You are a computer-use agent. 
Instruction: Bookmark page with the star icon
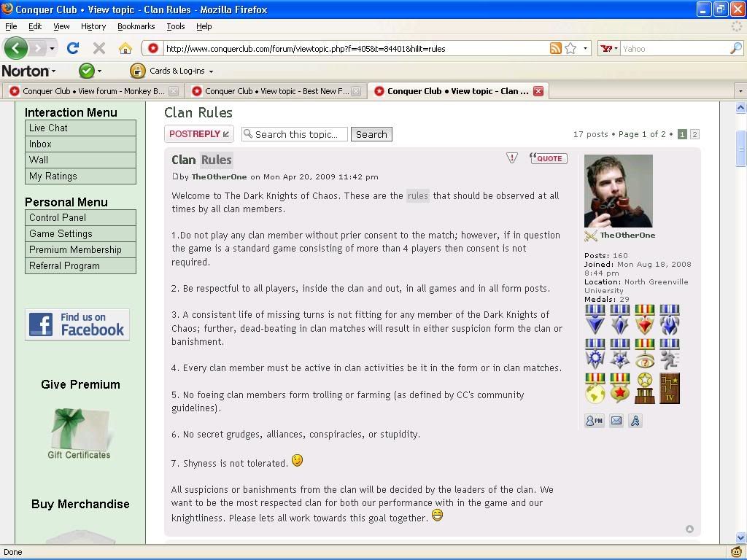pyautogui.click(x=570, y=48)
